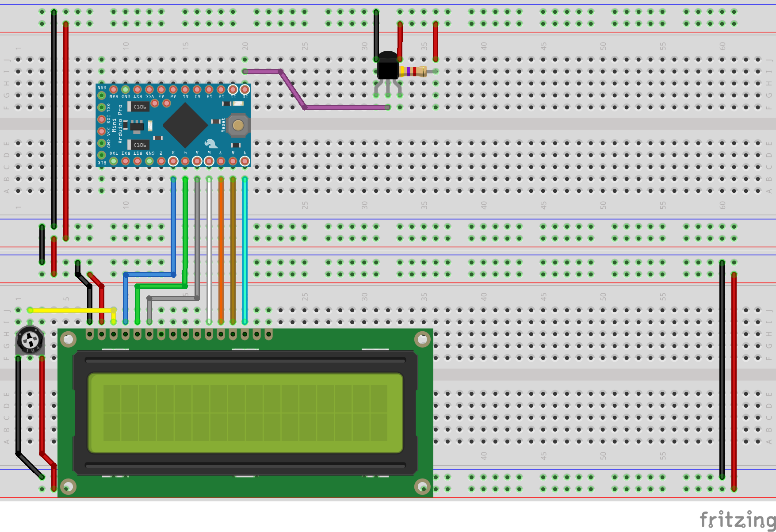Click the LCD top-left mounting hole
Viewport: 776px width, 532px height.
[68, 340]
